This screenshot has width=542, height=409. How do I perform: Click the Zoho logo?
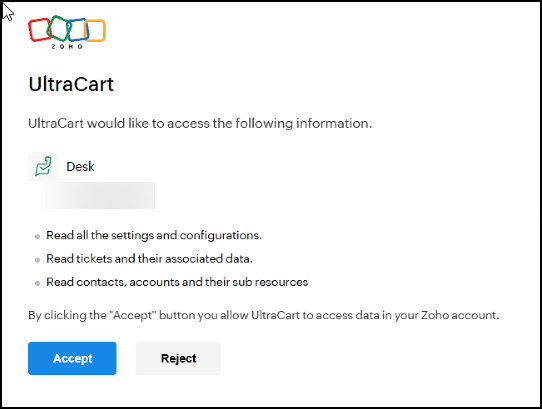[x=67, y=32]
